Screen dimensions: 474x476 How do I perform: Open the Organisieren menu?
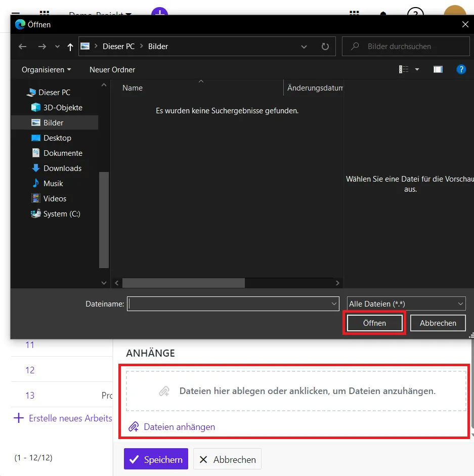tap(46, 69)
